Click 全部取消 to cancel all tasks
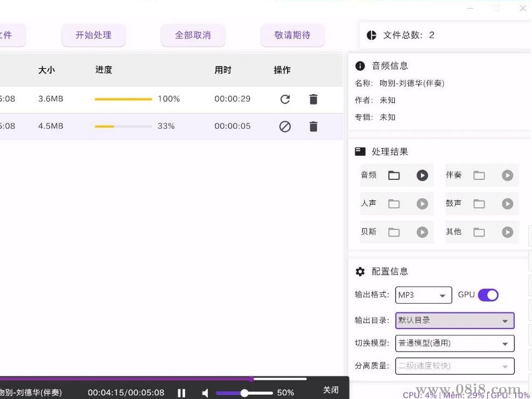The width and height of the screenshot is (532, 399). click(x=193, y=35)
